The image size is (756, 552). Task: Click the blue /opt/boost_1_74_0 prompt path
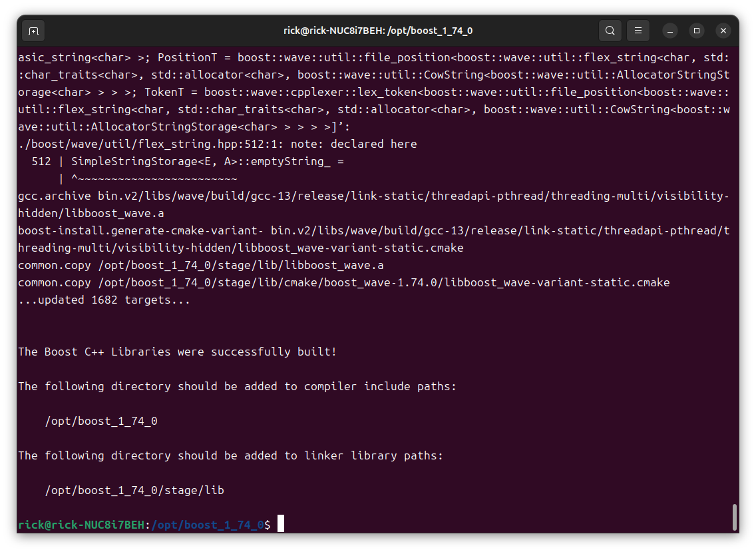[208, 525]
